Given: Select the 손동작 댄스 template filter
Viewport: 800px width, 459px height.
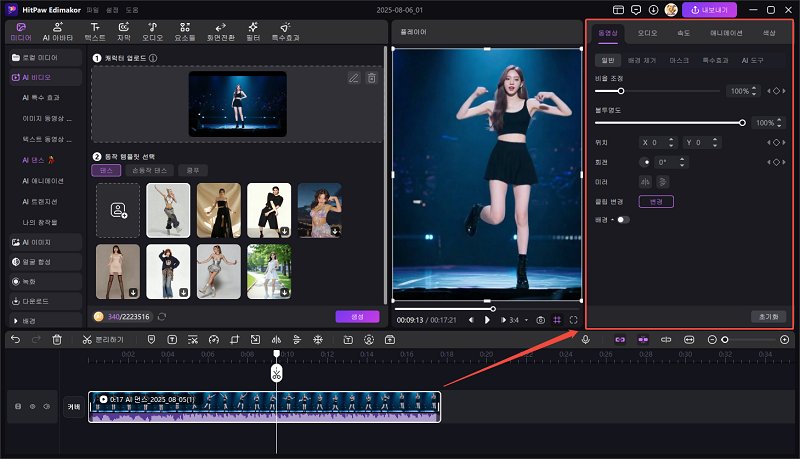Looking at the screenshot, I should tap(149, 170).
